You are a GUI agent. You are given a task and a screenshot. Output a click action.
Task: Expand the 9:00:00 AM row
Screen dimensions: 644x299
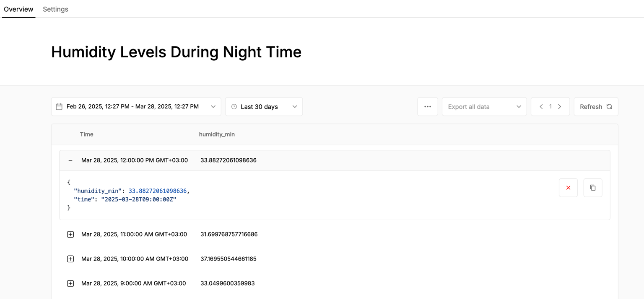click(70, 284)
